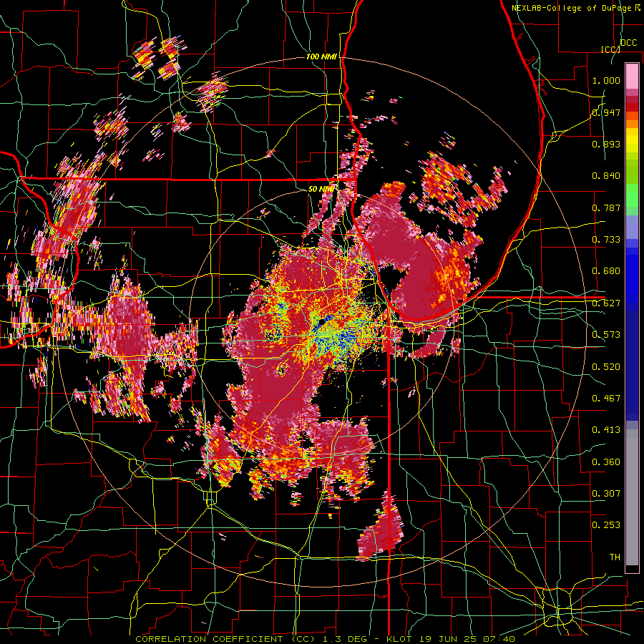Pick the gray color bar segment

[x=632, y=497]
